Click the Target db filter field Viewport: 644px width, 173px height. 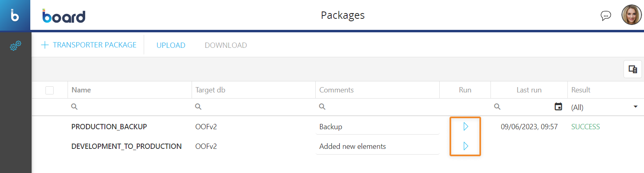coord(254,107)
